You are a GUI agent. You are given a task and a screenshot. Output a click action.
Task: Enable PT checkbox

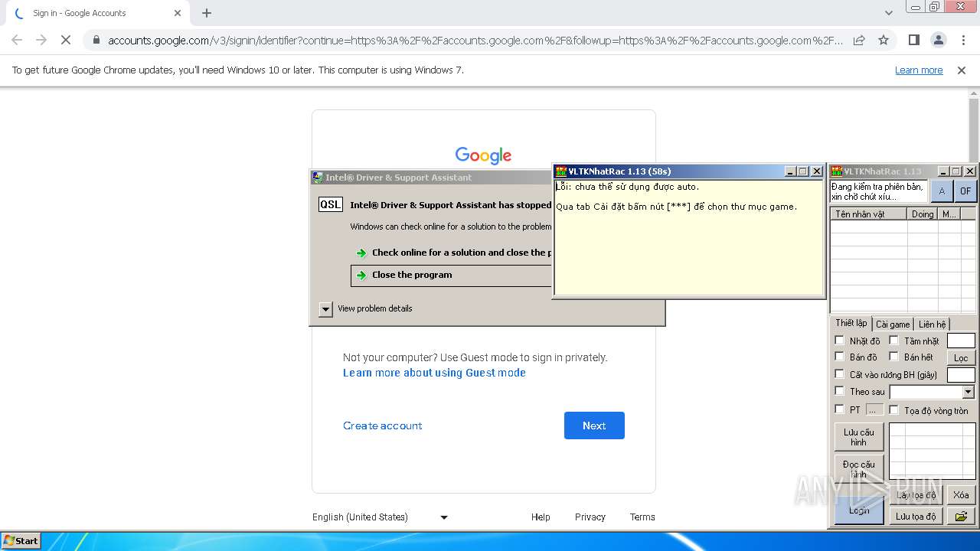click(x=840, y=409)
